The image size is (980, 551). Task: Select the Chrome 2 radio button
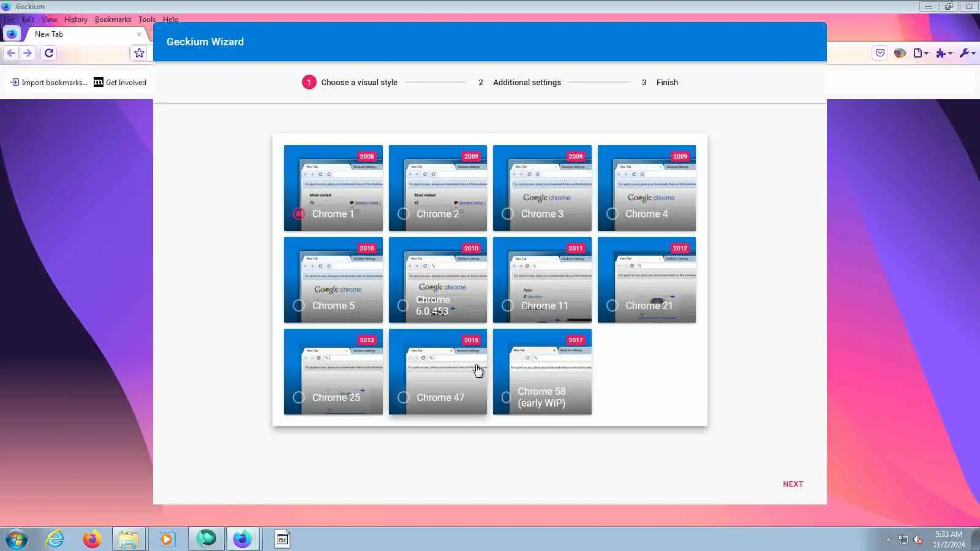403,214
